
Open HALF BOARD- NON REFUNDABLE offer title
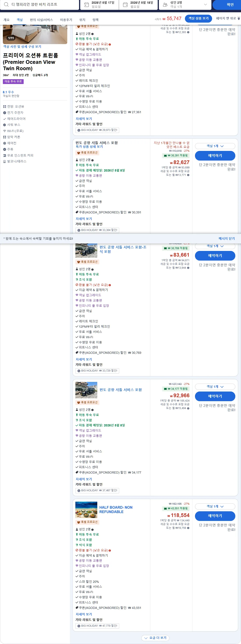[116, 510]
